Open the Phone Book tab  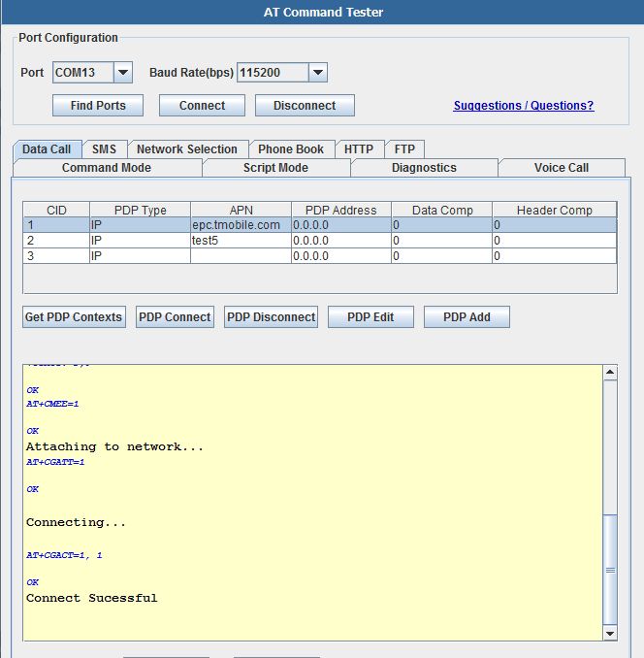291,149
